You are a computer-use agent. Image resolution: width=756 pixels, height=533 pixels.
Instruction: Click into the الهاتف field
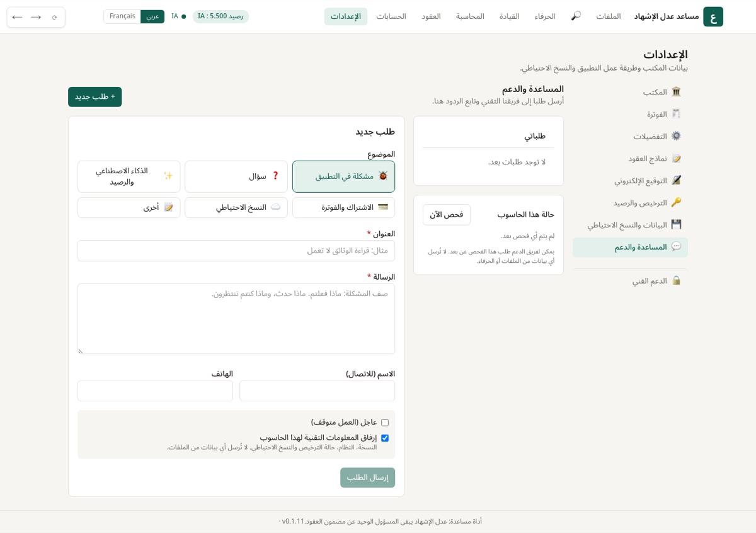155,391
